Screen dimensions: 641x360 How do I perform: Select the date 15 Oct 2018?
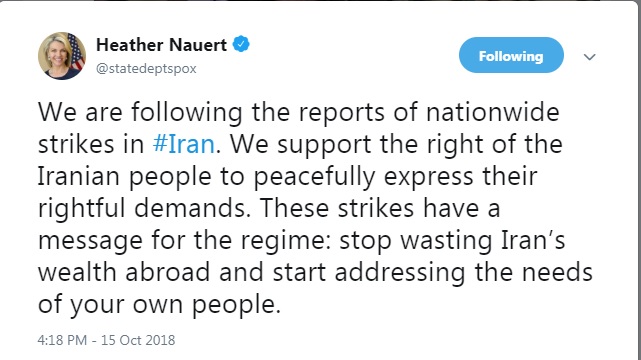[138, 340]
